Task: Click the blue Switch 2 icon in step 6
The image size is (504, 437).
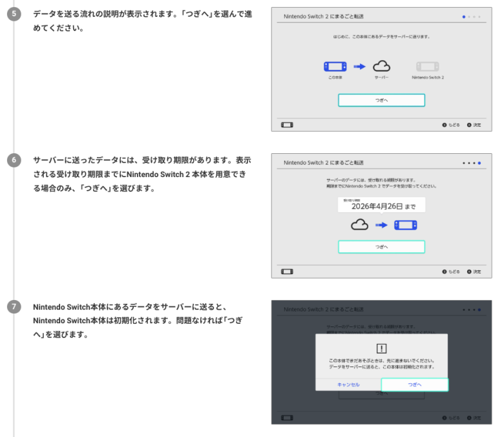Action: tap(406, 226)
